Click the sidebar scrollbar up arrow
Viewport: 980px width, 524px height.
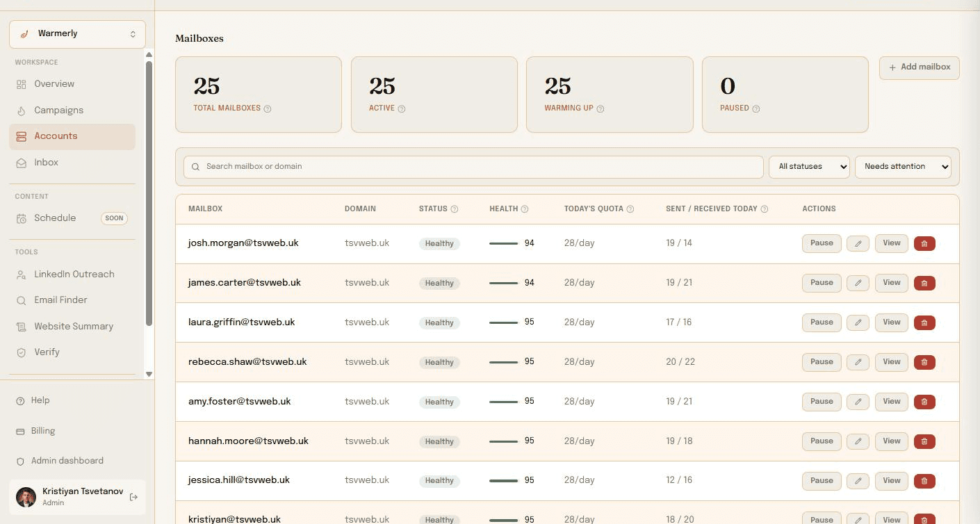coord(149,54)
